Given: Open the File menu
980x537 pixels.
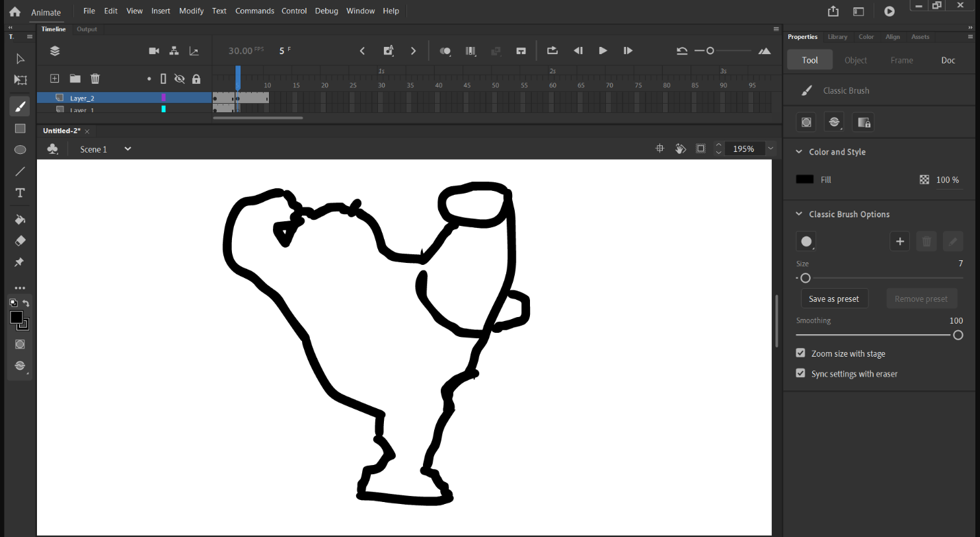Looking at the screenshot, I should tap(89, 11).
